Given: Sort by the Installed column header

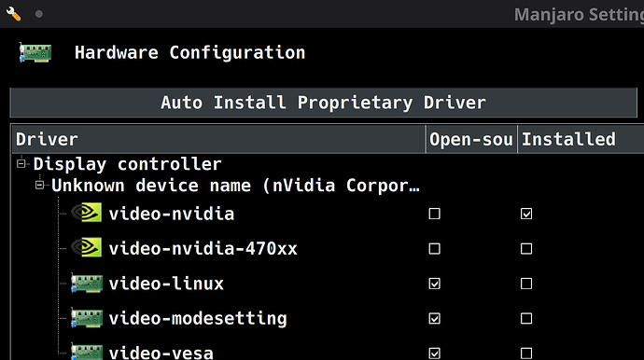Looking at the screenshot, I should click(x=581, y=139).
